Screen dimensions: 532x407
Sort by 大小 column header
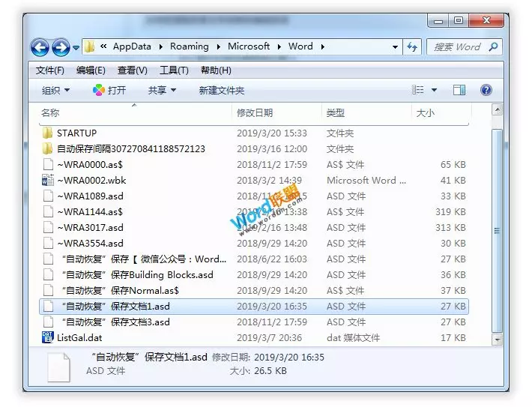pyautogui.click(x=441, y=113)
